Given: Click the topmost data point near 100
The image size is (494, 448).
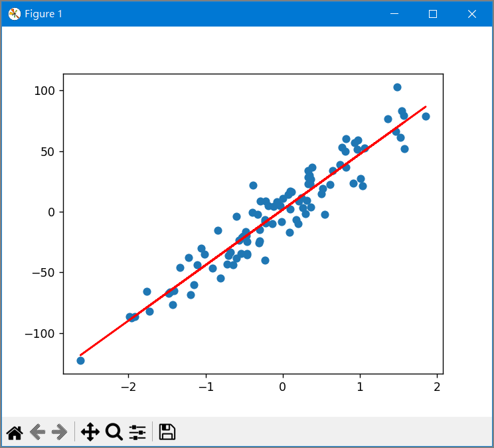Looking at the screenshot, I should pyautogui.click(x=397, y=87).
